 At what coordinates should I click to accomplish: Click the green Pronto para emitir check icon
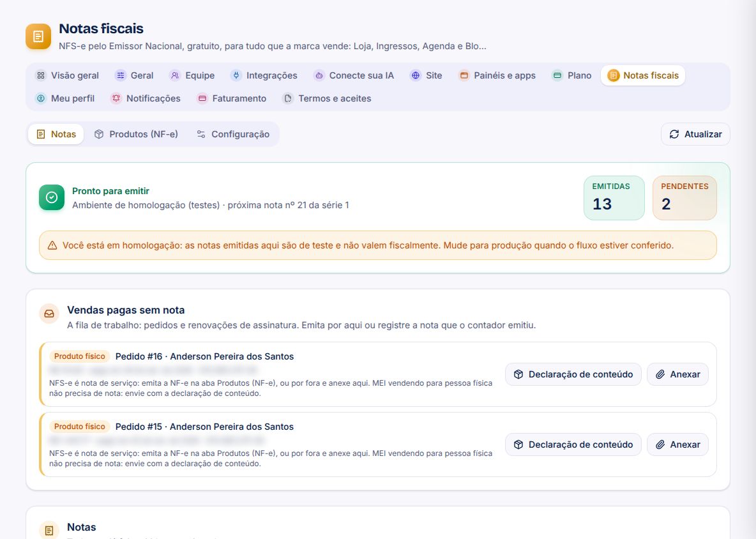[x=52, y=198]
